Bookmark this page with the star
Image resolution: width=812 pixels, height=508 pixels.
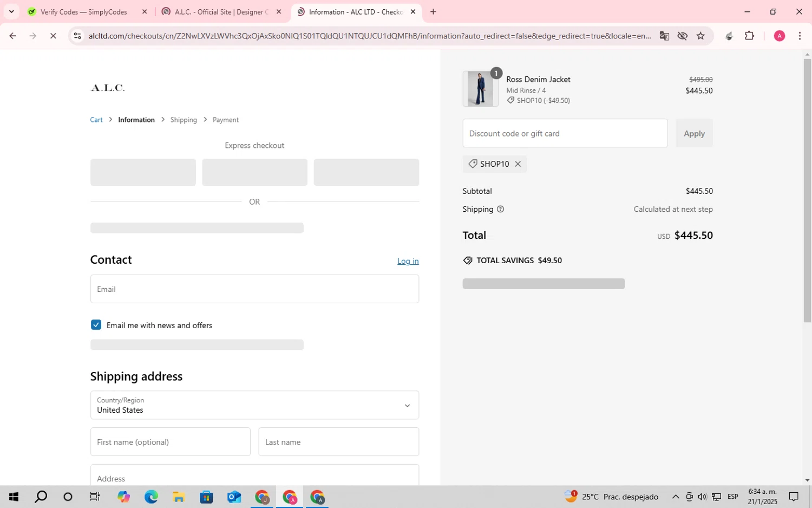click(x=700, y=36)
